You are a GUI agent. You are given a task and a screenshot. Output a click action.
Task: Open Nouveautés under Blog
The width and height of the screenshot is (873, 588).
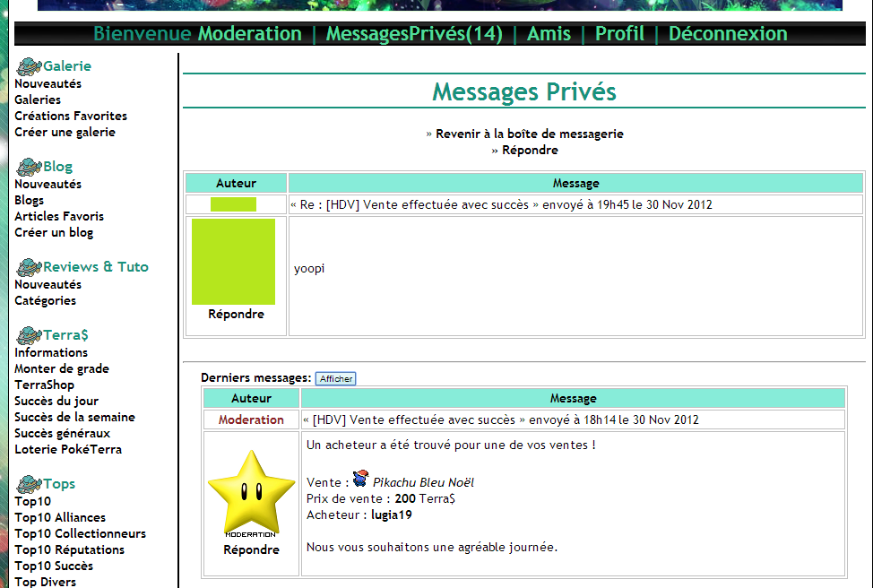pos(48,184)
